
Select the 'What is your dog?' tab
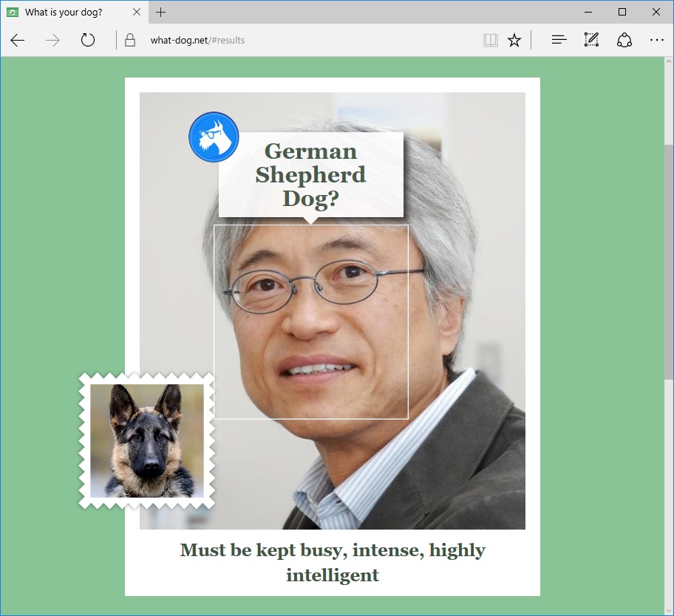75,12
